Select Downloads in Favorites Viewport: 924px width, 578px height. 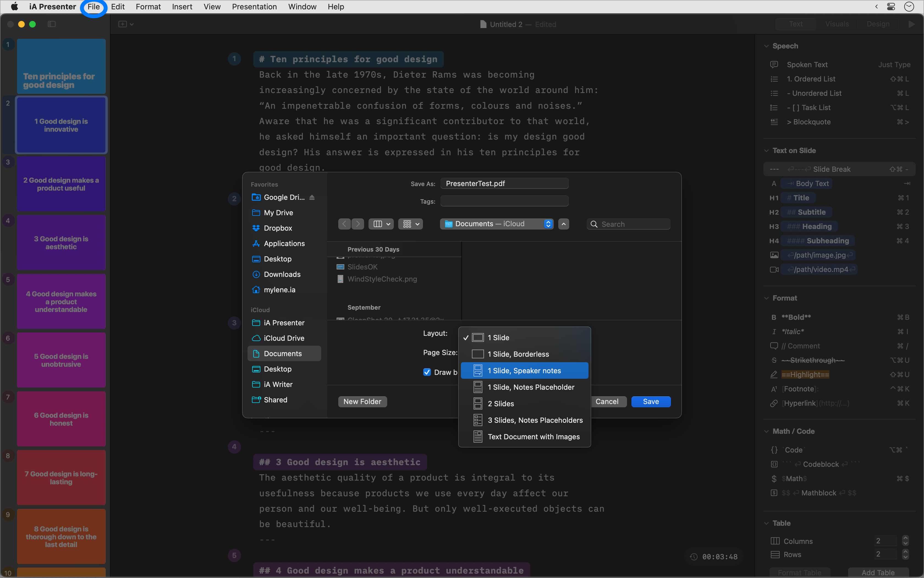[x=284, y=274]
